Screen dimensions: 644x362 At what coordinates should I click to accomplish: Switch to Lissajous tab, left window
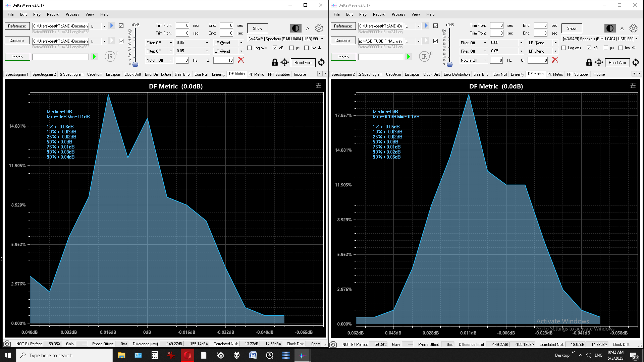pos(113,74)
